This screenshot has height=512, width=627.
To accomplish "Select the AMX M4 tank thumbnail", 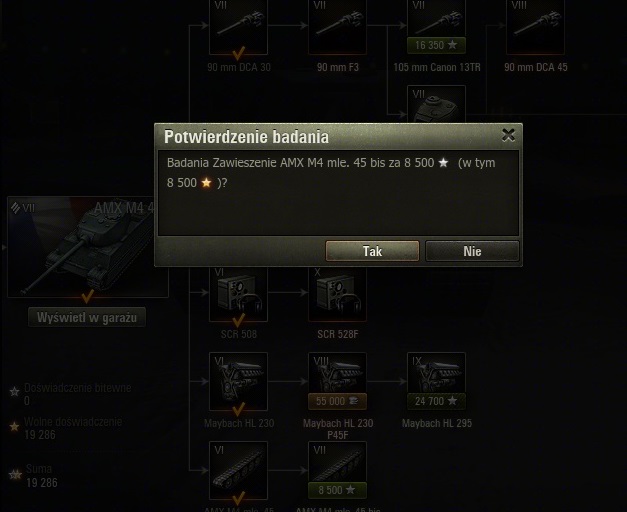I will coord(81,247).
